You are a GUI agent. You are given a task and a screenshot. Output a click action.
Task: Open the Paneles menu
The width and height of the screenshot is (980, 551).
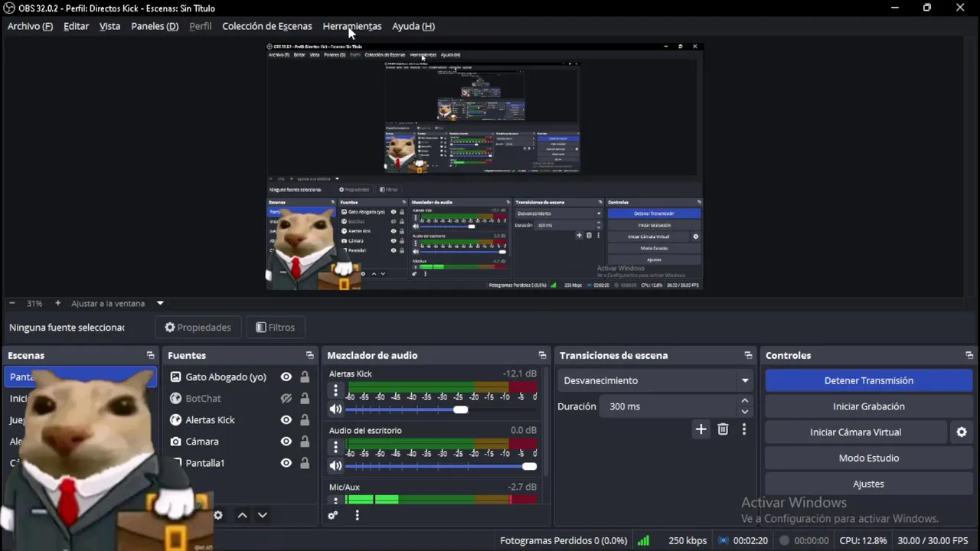(x=155, y=26)
